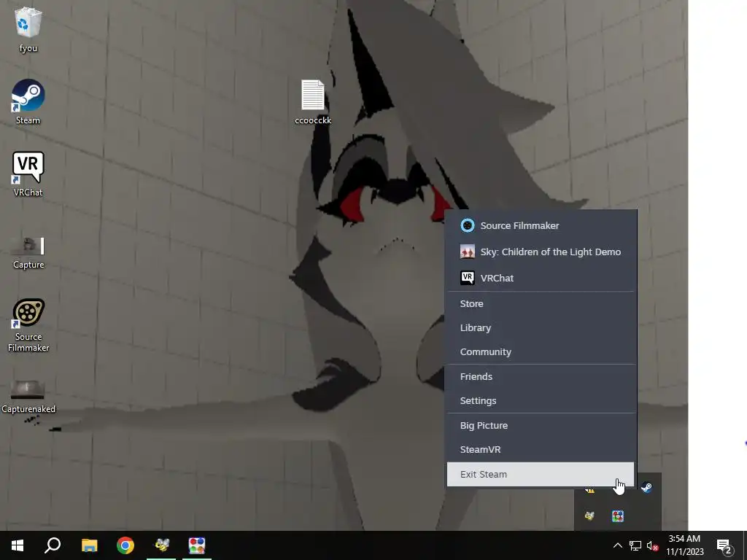Viewport: 747px width, 560px height.
Task: Click the bee icon in tray overflow
Action: point(589,516)
